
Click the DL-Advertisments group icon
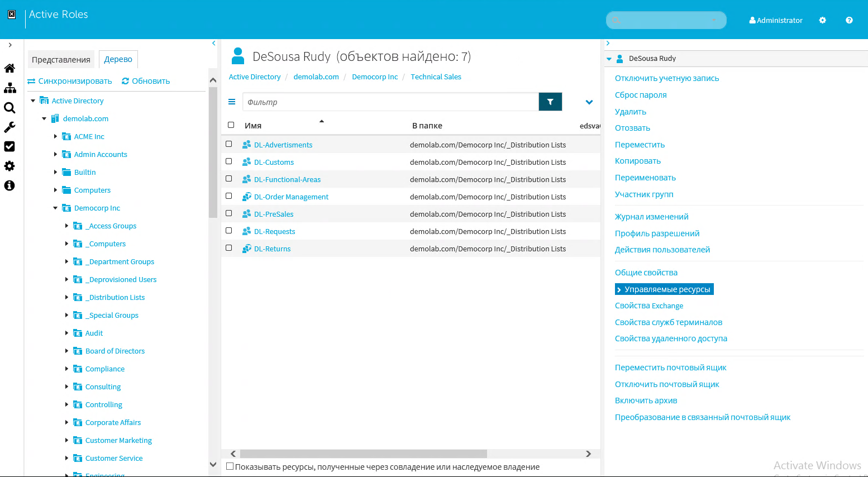pos(246,145)
